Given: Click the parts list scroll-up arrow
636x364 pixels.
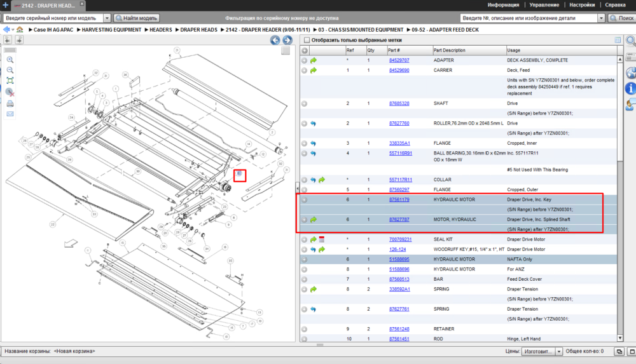Looking at the screenshot, I should 619,59.
